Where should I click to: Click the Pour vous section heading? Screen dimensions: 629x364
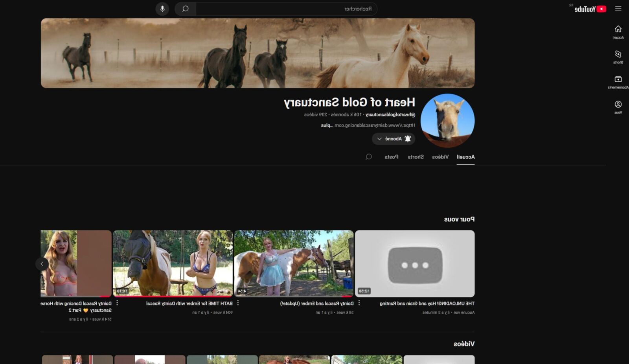pos(459,219)
